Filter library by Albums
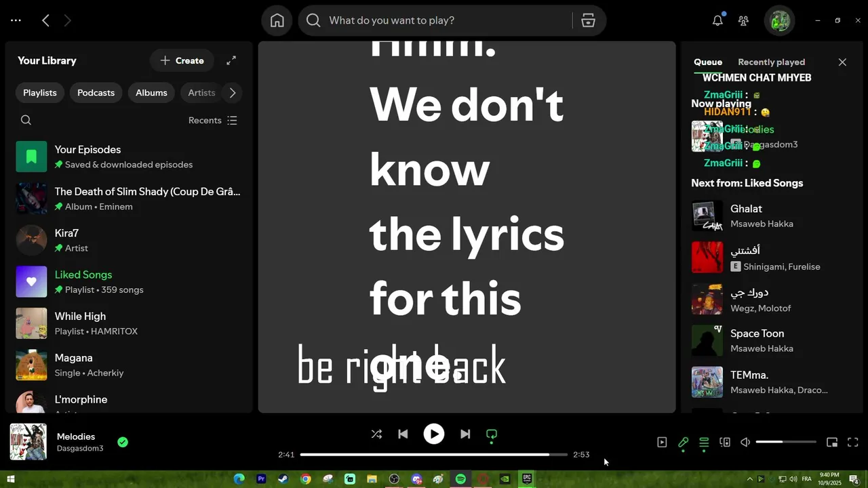 [x=151, y=92]
